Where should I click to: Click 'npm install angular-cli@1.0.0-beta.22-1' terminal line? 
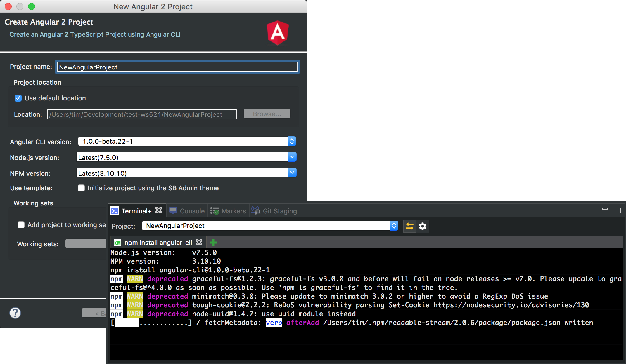(190, 270)
